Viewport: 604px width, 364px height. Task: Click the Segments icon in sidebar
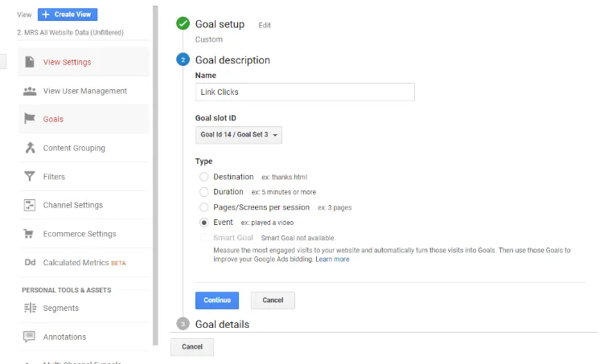[30, 308]
